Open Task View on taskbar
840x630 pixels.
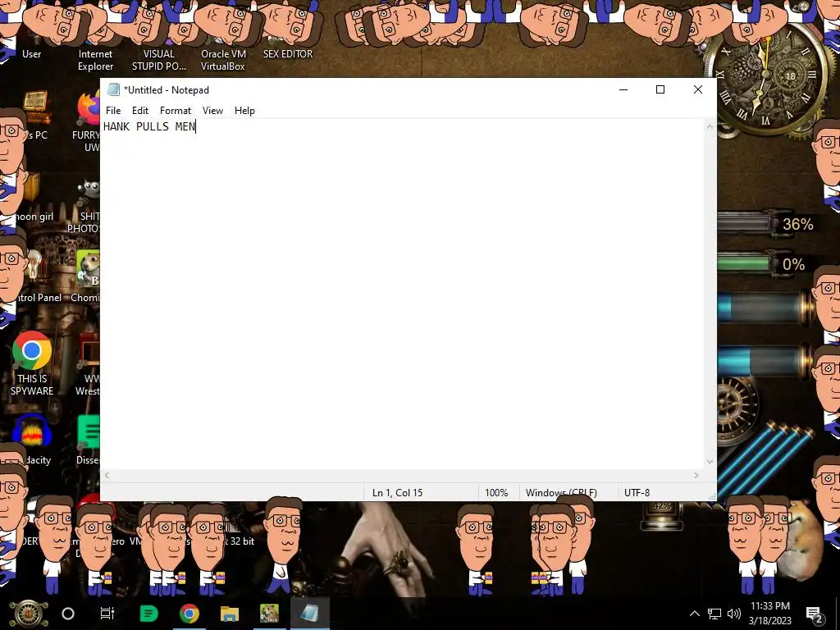pos(107,614)
